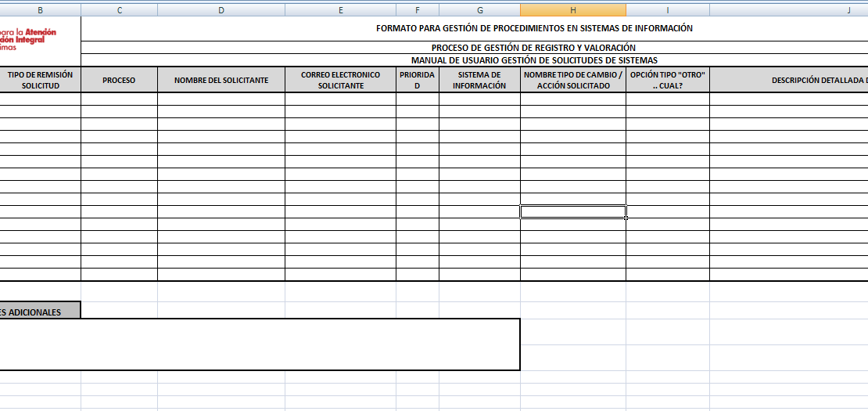868x411 pixels.
Task: Click the currently selected cell in column H
Action: click(572, 211)
